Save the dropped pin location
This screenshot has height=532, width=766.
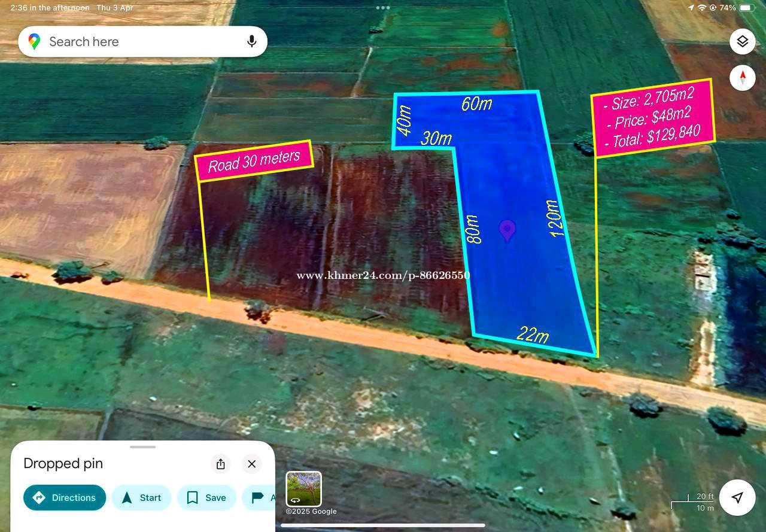click(206, 497)
